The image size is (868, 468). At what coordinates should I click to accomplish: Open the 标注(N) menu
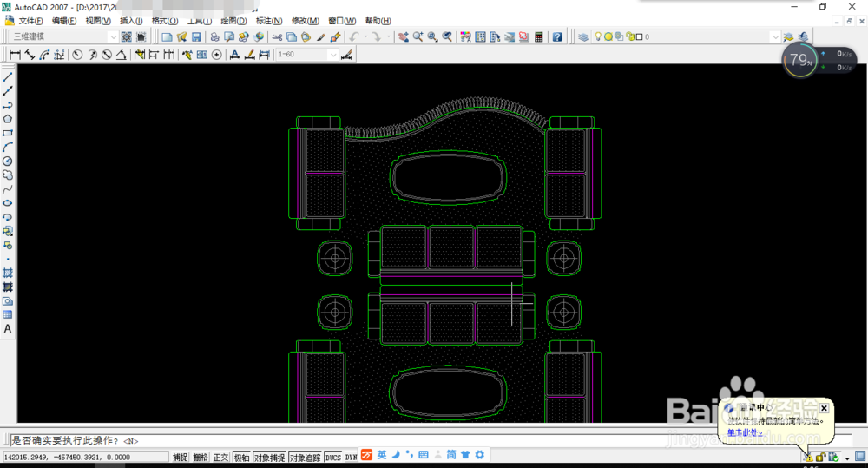pos(269,21)
